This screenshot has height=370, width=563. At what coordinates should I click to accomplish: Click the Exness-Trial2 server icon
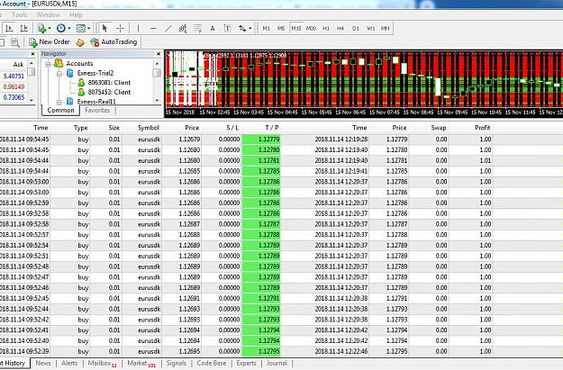[70, 73]
